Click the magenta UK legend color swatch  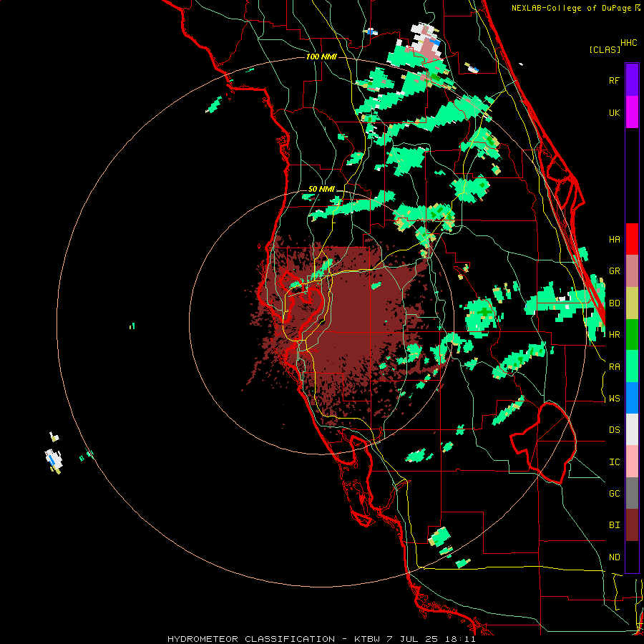click(632, 112)
